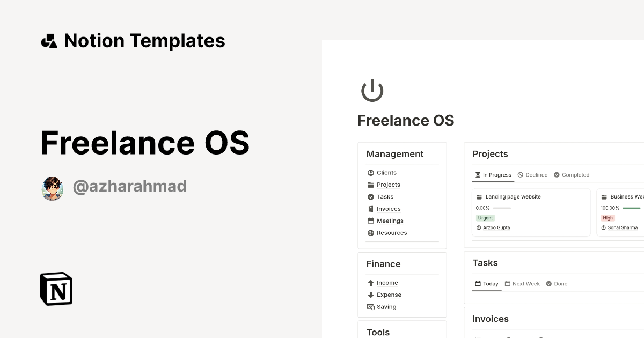
Task: Click the Saving piggy bank icon
Action: (370, 307)
